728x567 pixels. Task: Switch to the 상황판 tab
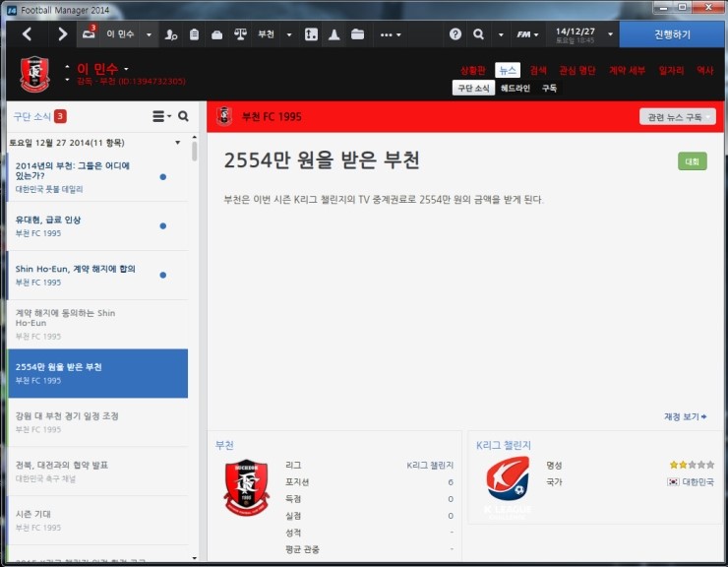(x=472, y=70)
